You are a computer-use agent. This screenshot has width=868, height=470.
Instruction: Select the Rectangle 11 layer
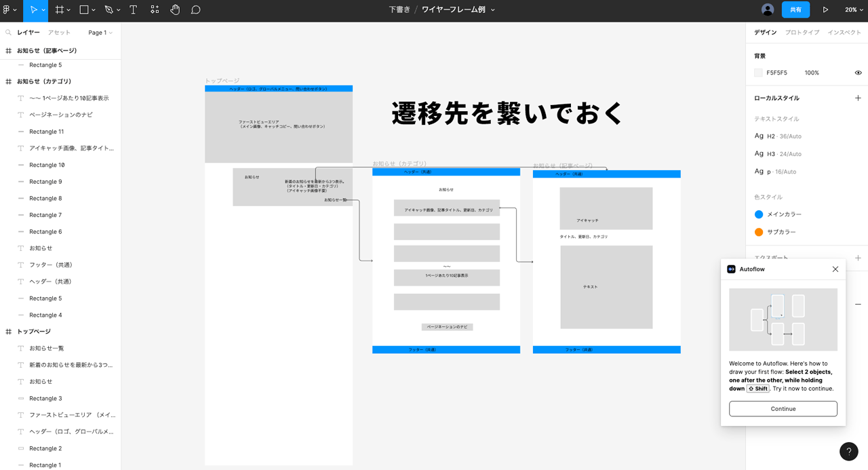pos(46,132)
